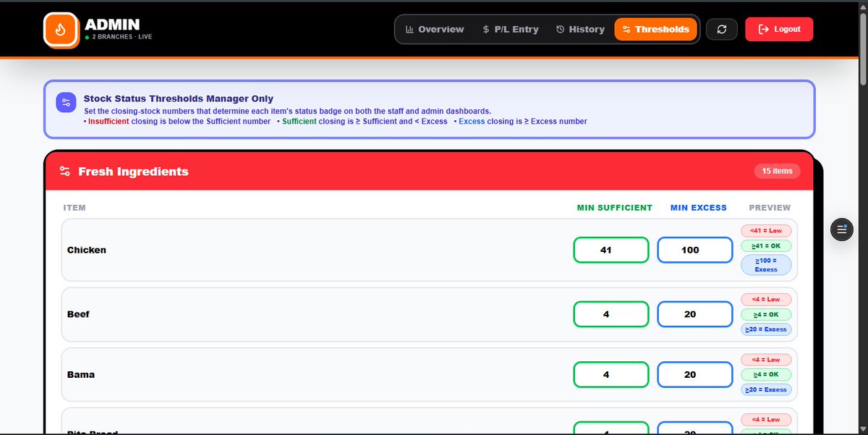Screen dimensions: 868x435
Task: Click the Chicken '≥41 = OK' badge
Action: (x=766, y=246)
